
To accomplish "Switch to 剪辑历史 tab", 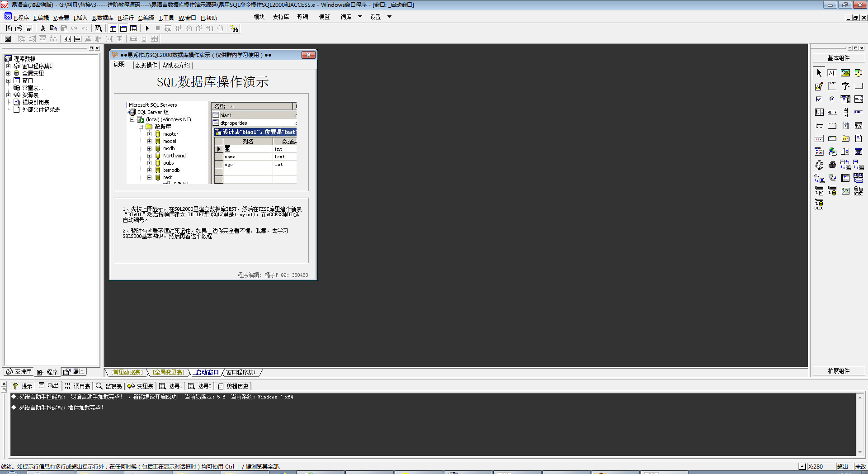I will [x=233, y=386].
